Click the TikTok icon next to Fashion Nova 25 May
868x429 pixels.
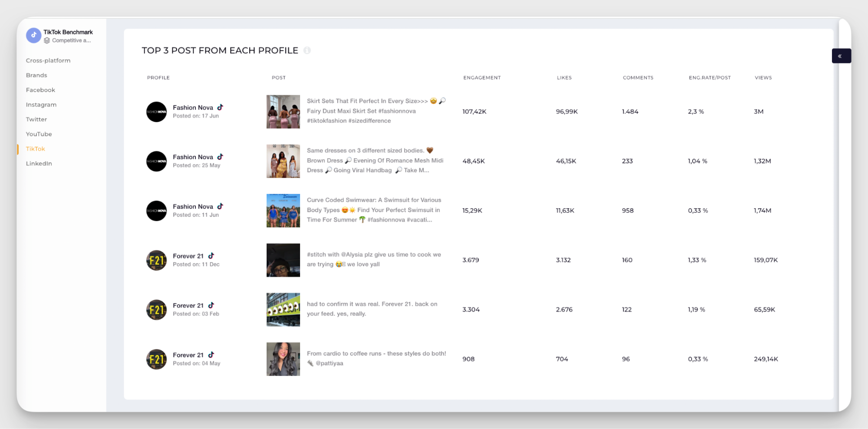[221, 156]
